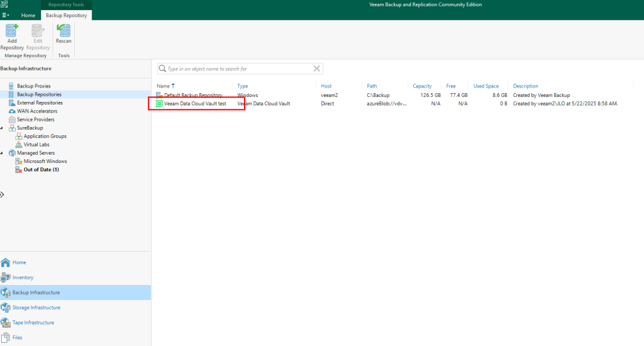Click the Repository Tools contextual tab

(x=66, y=4)
